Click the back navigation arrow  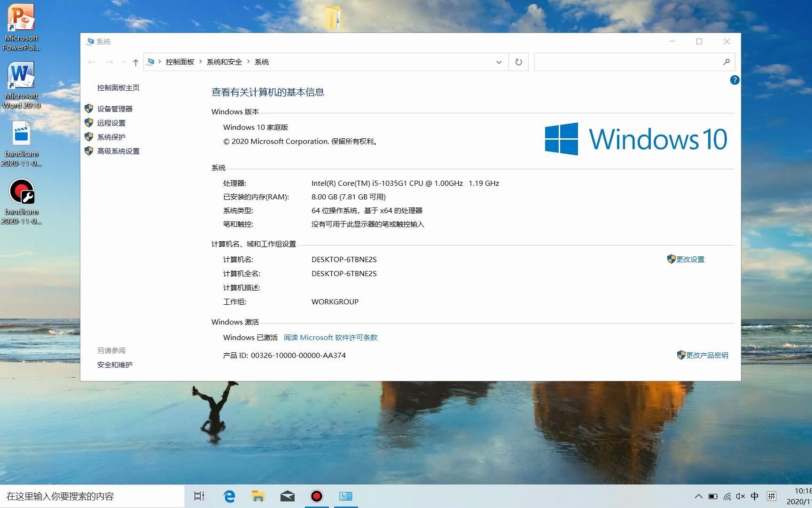(92, 62)
